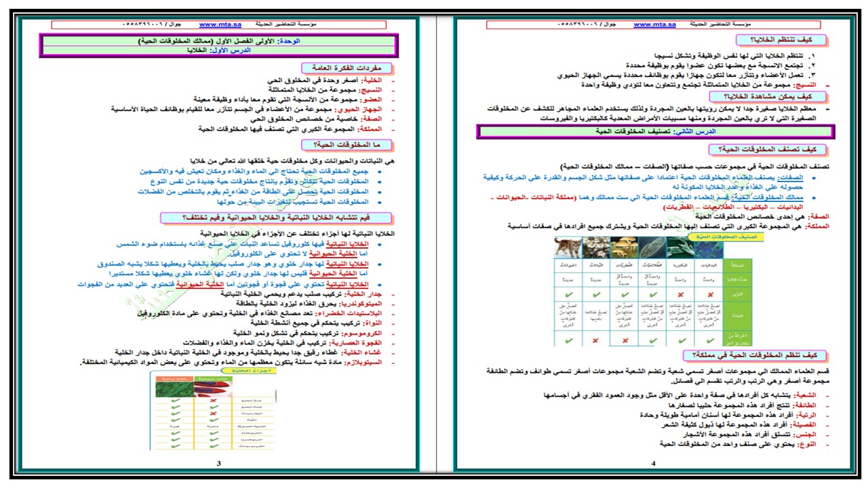Click the heading 'الدرس الأول: الخلايا'
The height and width of the screenshot is (488, 868).
coord(219,50)
